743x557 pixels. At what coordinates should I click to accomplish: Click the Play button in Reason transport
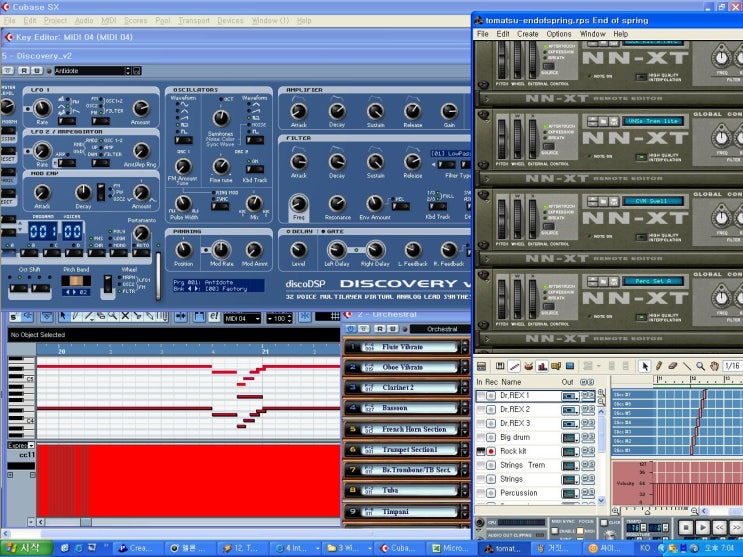tap(703, 527)
